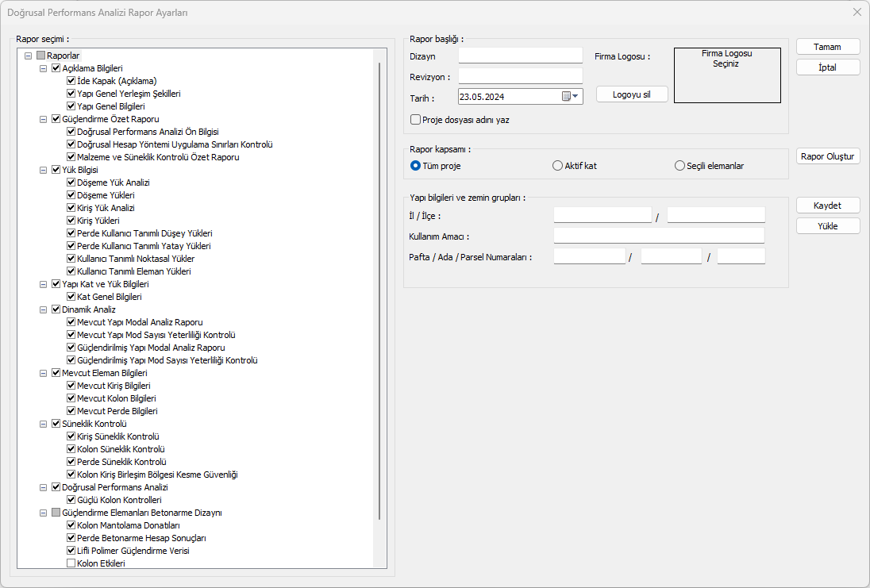The width and height of the screenshot is (870, 588).
Task: Select Mevcut Kolon Bilgileri tree item
Action: pos(116,398)
